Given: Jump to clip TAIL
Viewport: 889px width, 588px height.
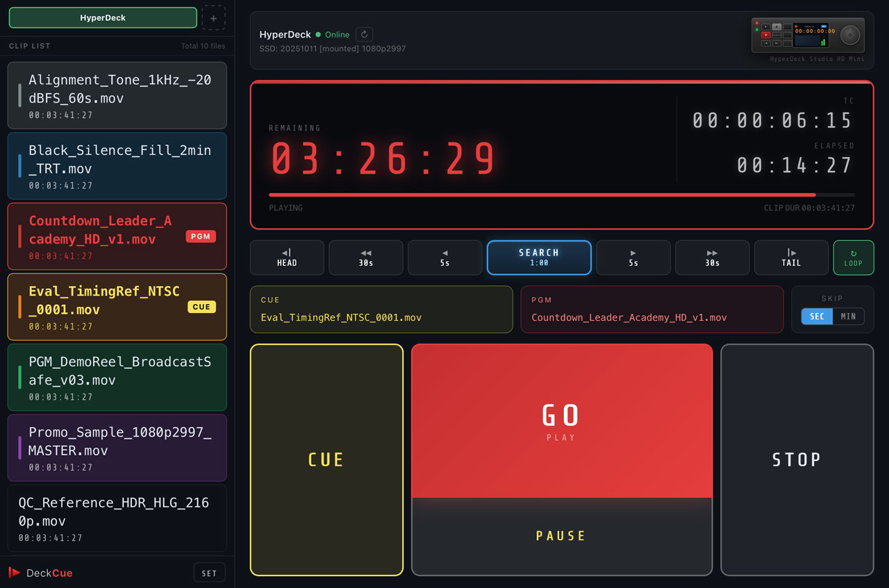Looking at the screenshot, I should click(791, 258).
